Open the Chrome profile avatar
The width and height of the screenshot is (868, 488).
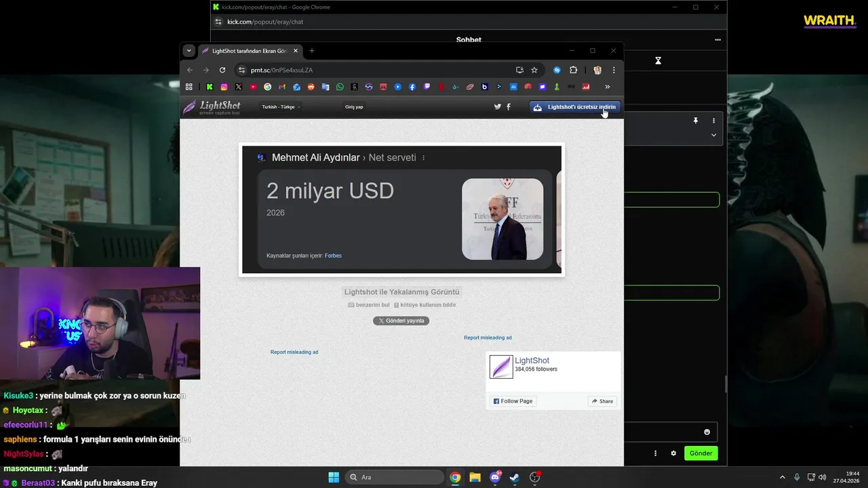(597, 70)
